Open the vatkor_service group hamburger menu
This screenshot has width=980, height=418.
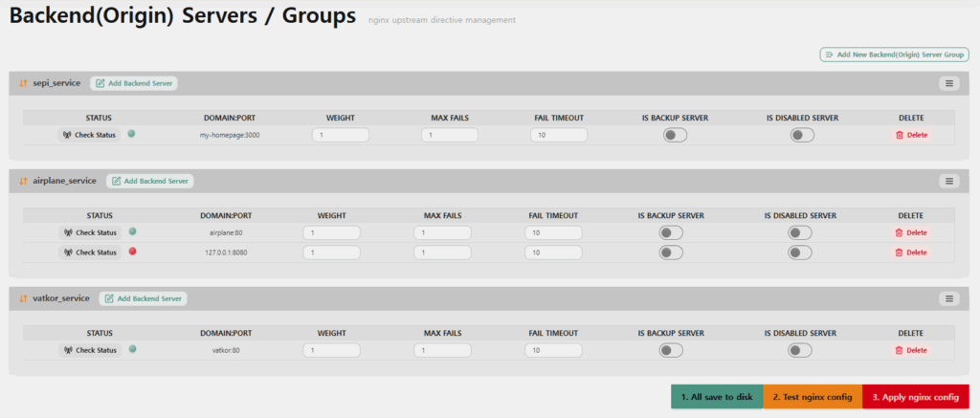(948, 298)
